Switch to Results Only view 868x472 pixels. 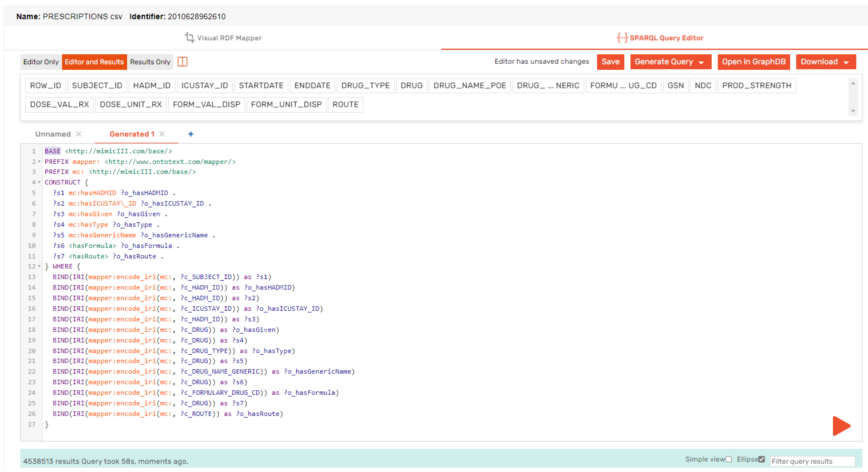(x=150, y=62)
